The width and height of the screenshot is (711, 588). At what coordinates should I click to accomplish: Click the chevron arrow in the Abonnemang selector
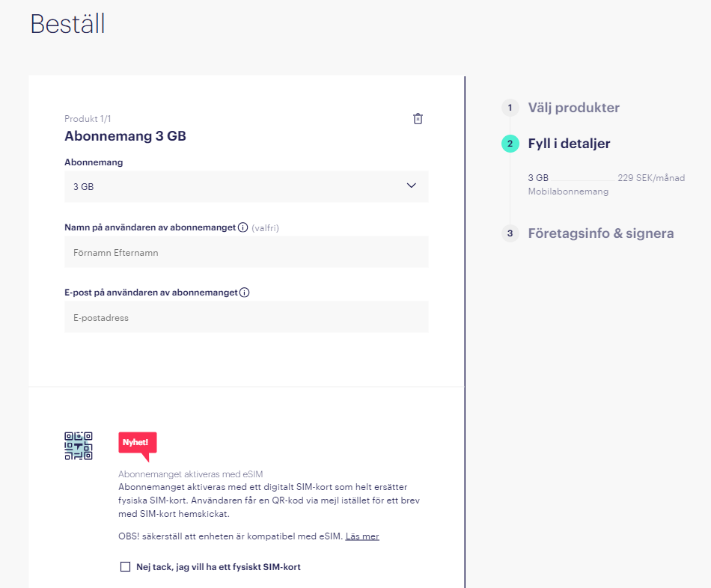[x=412, y=186]
